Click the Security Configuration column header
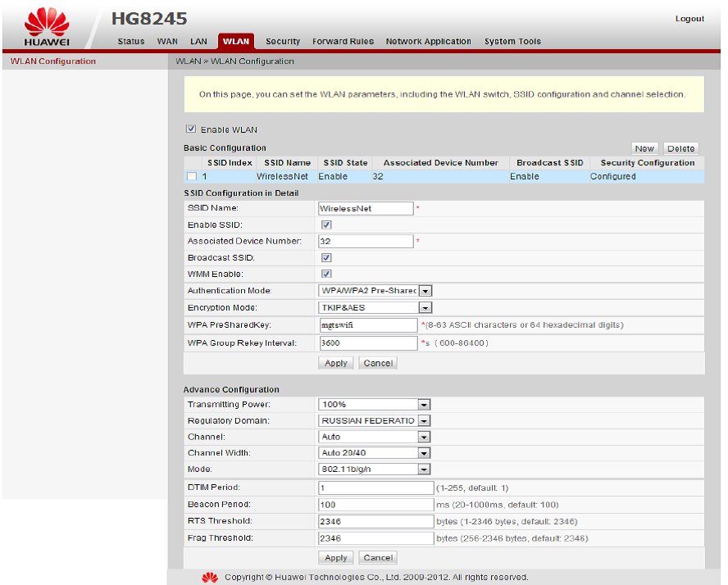 click(647, 163)
